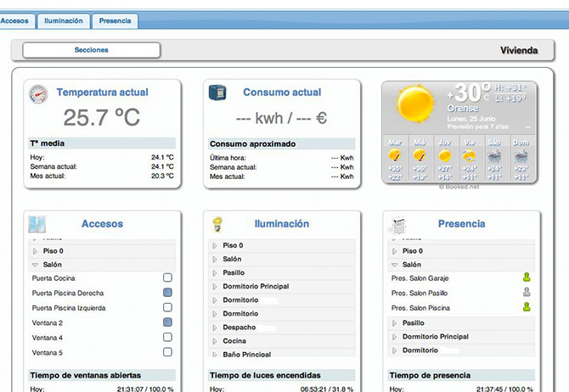569x392 pixels.
Task: Collapse Salón in Accesos panel
Action: (x=35, y=265)
